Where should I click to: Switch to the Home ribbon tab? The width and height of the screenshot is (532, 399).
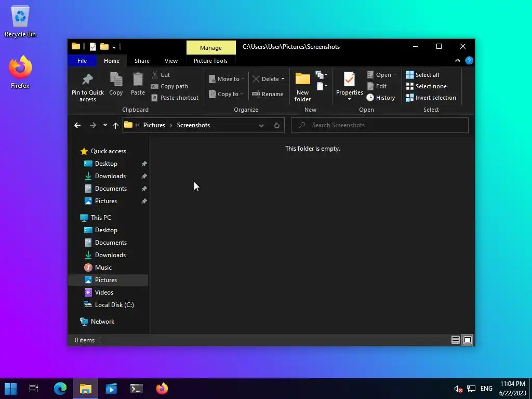click(112, 61)
